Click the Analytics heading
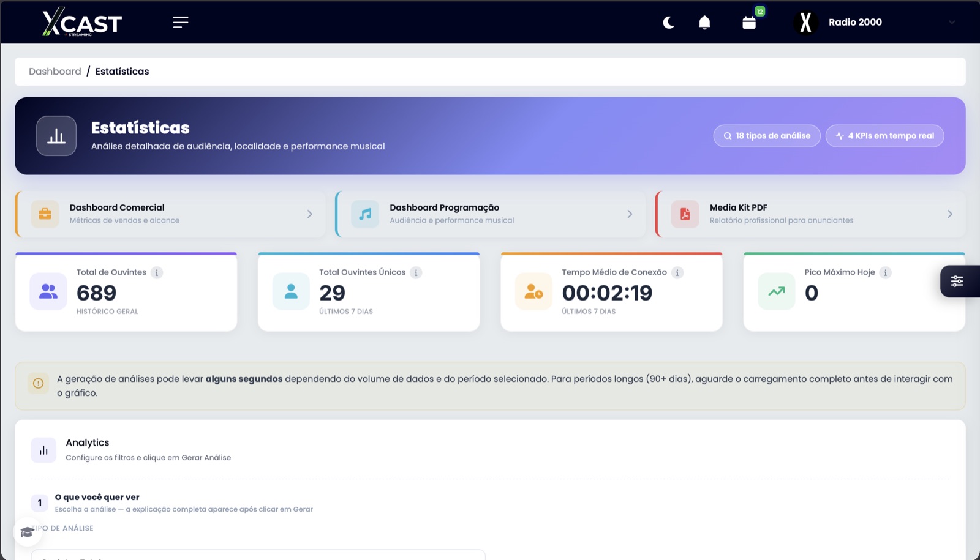This screenshot has width=980, height=560. [88, 442]
